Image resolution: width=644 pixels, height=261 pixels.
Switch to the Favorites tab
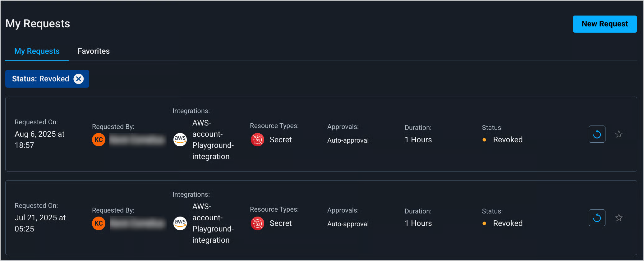94,51
